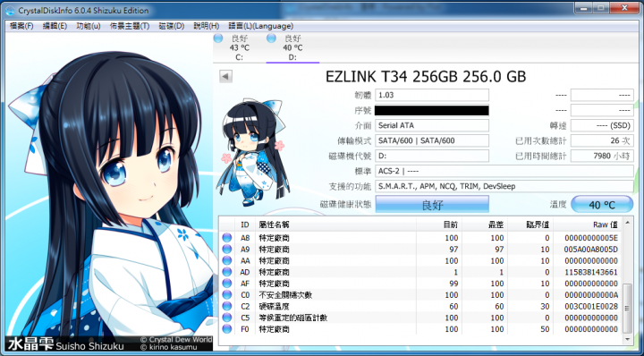The width and height of the screenshot is (644, 356).
Task: Open the 檔案(F) menu
Action: (21, 26)
